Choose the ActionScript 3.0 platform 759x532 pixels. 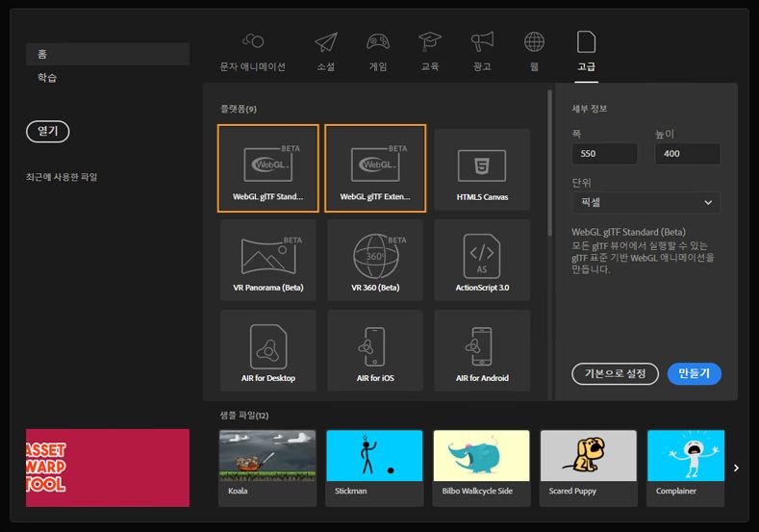coord(482,260)
